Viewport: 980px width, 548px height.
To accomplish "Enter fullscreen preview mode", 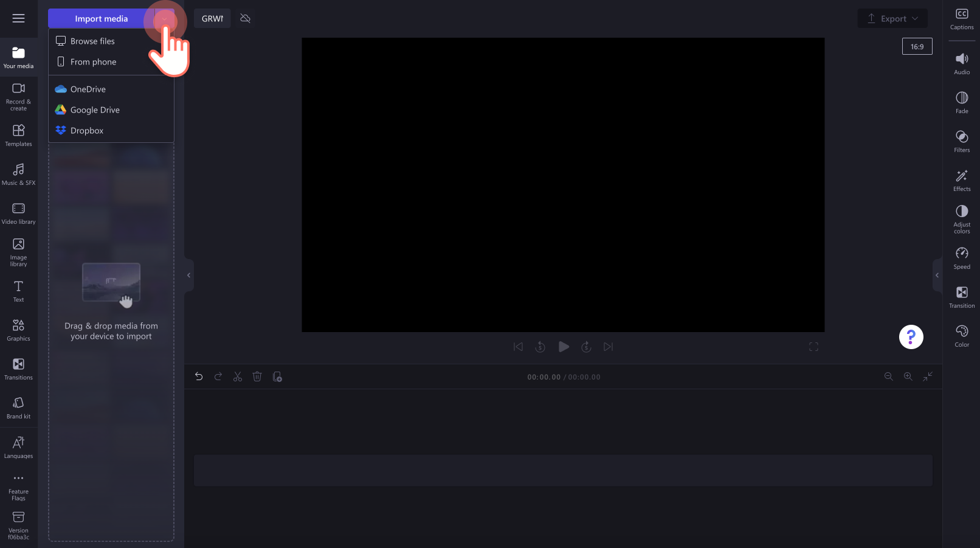I will click(813, 347).
